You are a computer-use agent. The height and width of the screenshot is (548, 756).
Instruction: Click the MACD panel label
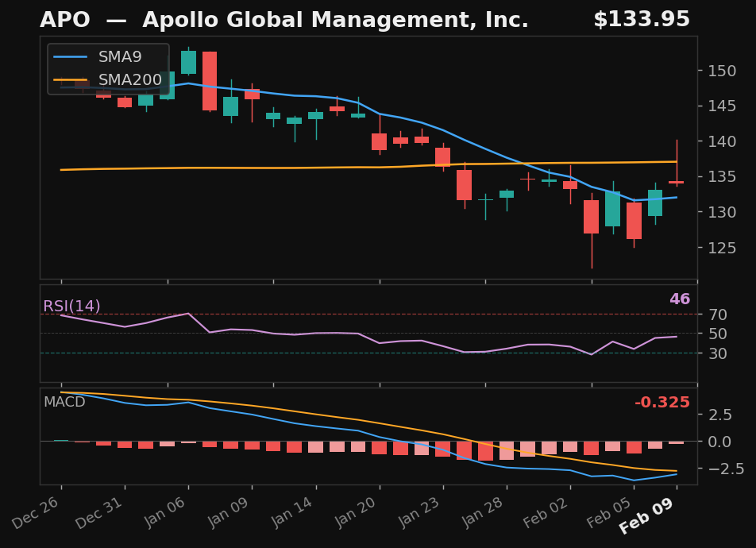(x=64, y=402)
